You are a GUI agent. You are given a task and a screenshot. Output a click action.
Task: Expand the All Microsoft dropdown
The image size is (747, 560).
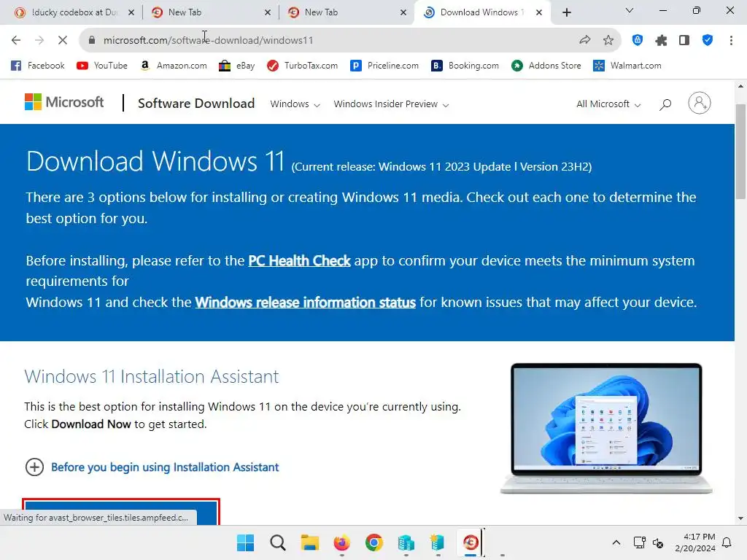click(608, 104)
